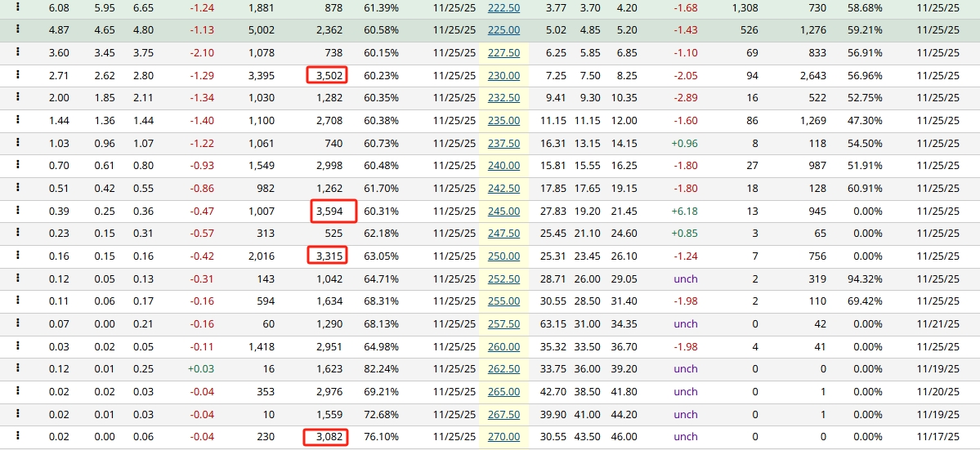Viewport: 980px width, 450px height.
Task: Follow the 260.00 strike link
Action: [x=503, y=346]
